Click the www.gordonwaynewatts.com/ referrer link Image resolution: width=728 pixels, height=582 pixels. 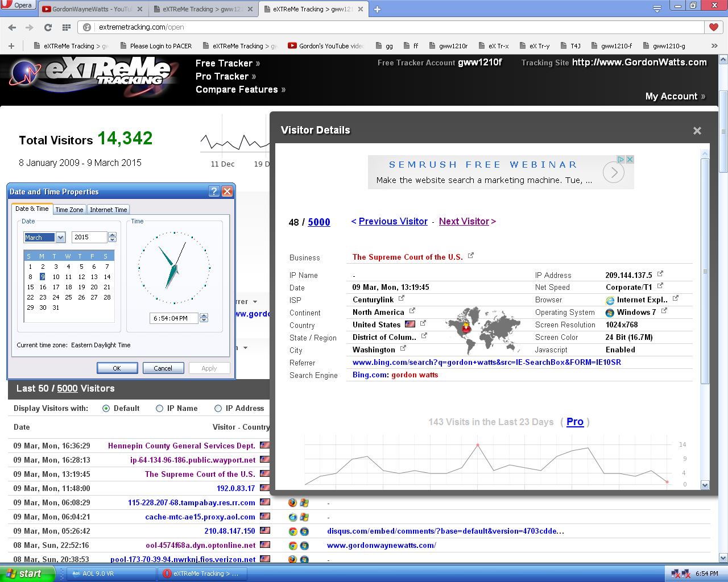coord(382,545)
